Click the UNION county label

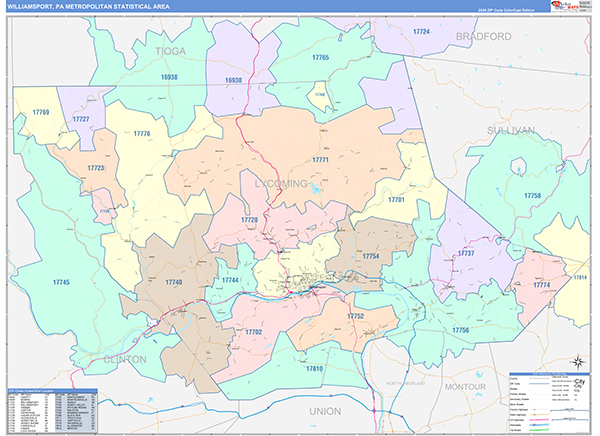point(325,412)
